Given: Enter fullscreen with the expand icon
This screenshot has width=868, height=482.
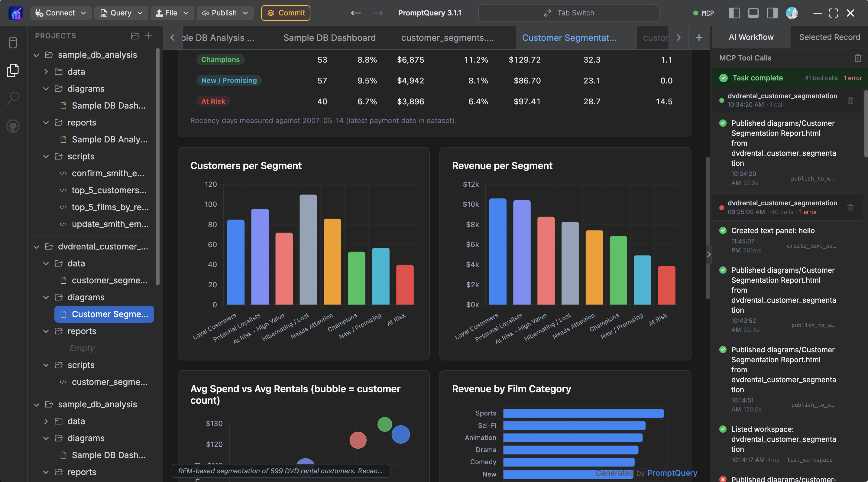Looking at the screenshot, I should [833, 13].
